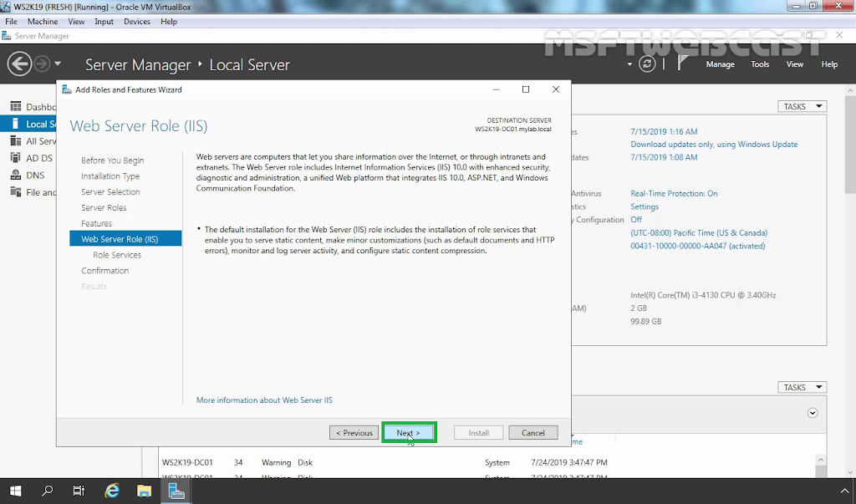The height and width of the screenshot is (504, 856).
Task: Open the 7/15/2019 1:16 AM last updates link
Action: point(664,131)
